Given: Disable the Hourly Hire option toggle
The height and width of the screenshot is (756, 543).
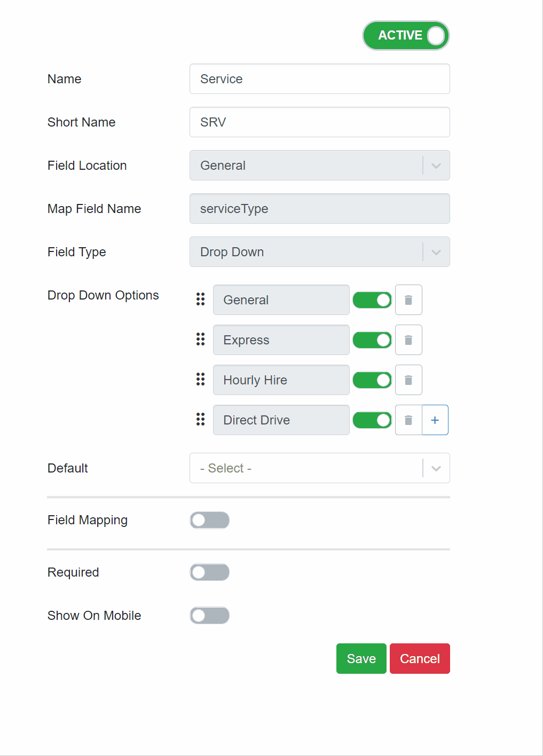Looking at the screenshot, I should tap(372, 380).
